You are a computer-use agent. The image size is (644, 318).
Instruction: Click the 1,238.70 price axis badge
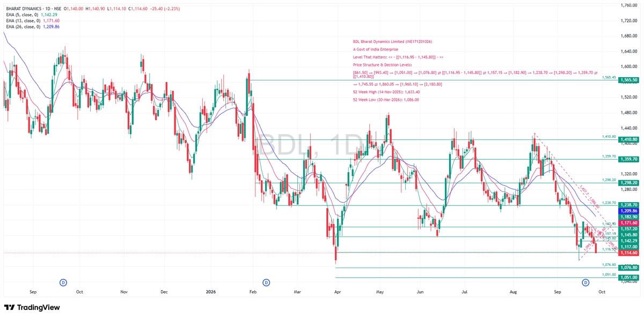click(628, 205)
